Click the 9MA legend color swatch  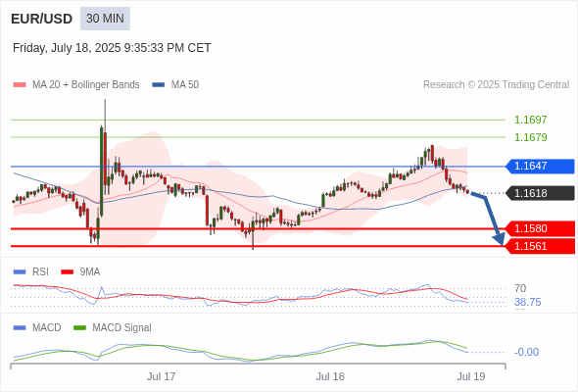tap(67, 272)
